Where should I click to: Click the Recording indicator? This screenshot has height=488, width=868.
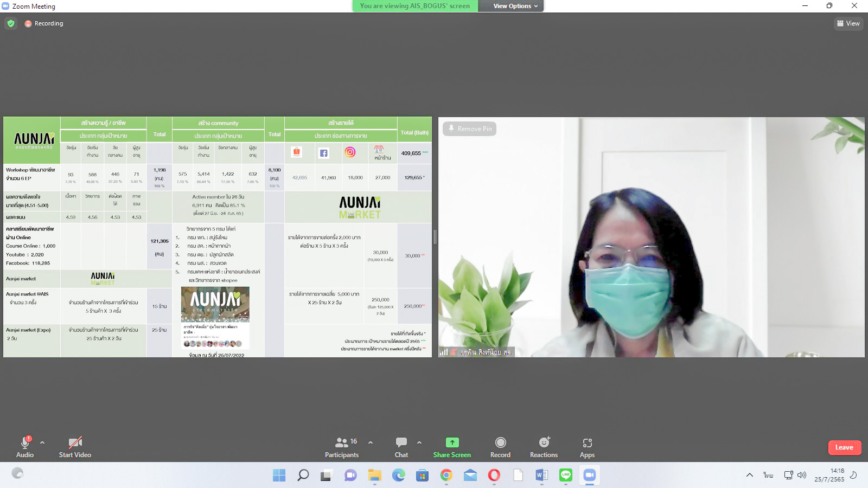pyautogui.click(x=44, y=23)
